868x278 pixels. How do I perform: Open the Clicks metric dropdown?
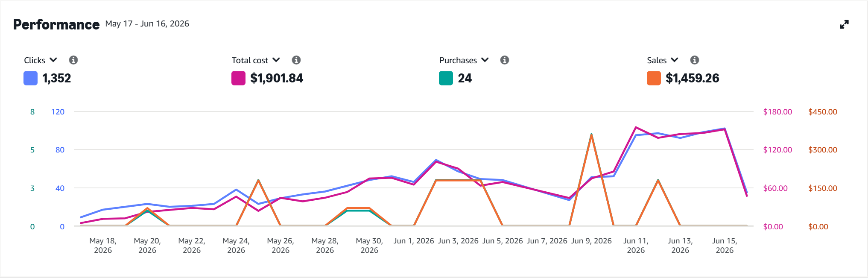[41, 60]
